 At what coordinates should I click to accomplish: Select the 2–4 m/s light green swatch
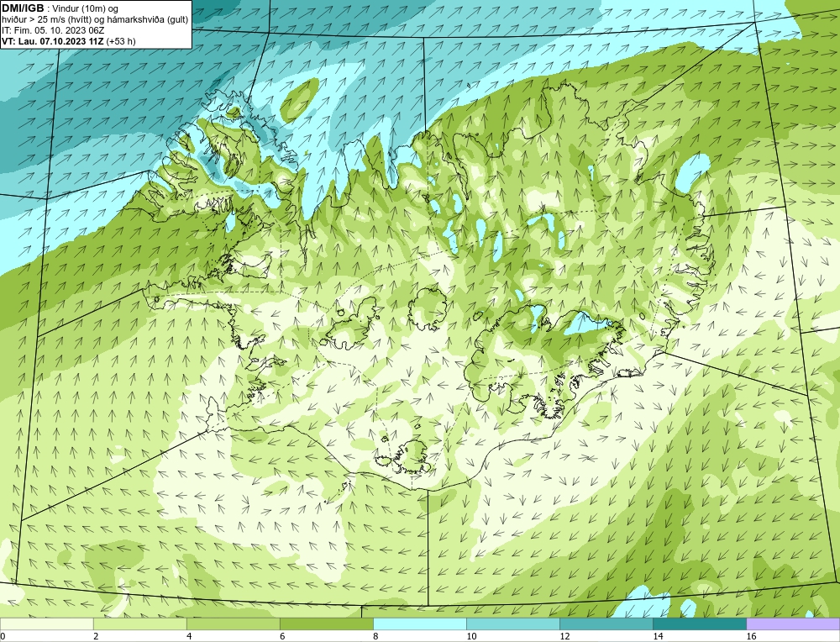coord(140,624)
